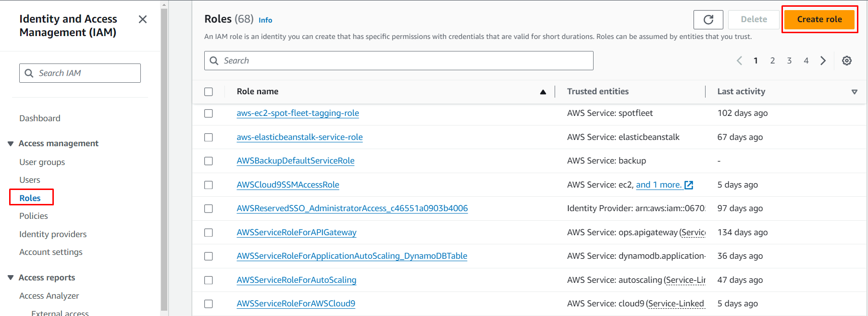868x316 pixels.
Task: Select all roles with header checkbox
Action: (x=209, y=92)
